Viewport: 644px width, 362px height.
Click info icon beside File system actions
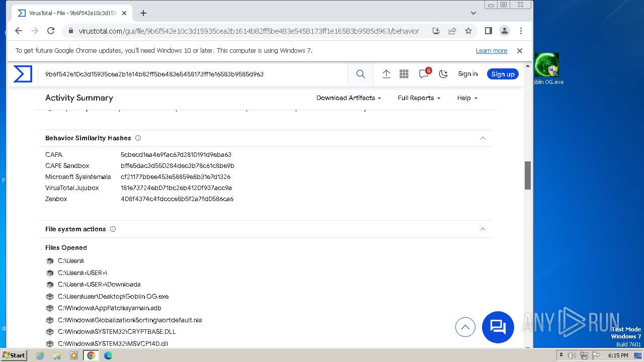(x=113, y=229)
